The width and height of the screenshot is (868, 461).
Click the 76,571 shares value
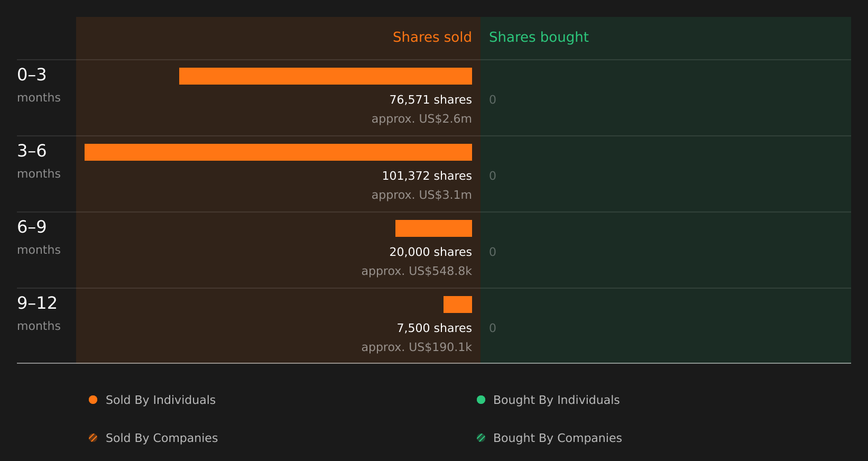430,100
